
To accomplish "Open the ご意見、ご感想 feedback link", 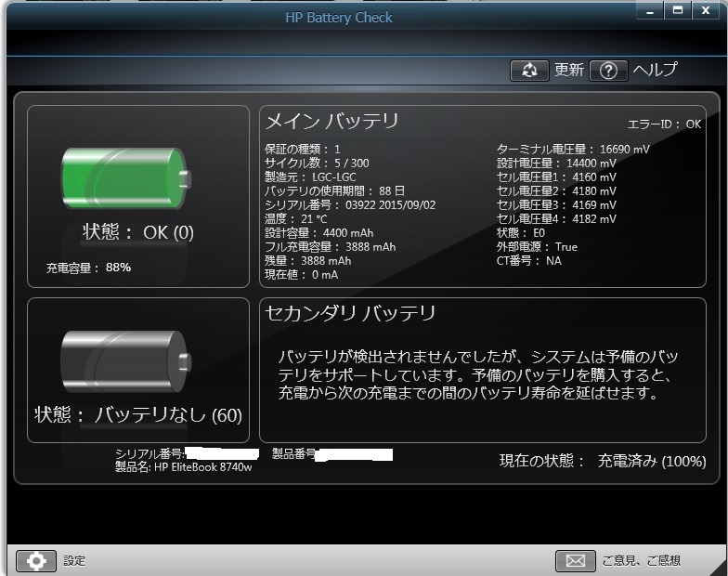I will pyautogui.click(x=641, y=561).
